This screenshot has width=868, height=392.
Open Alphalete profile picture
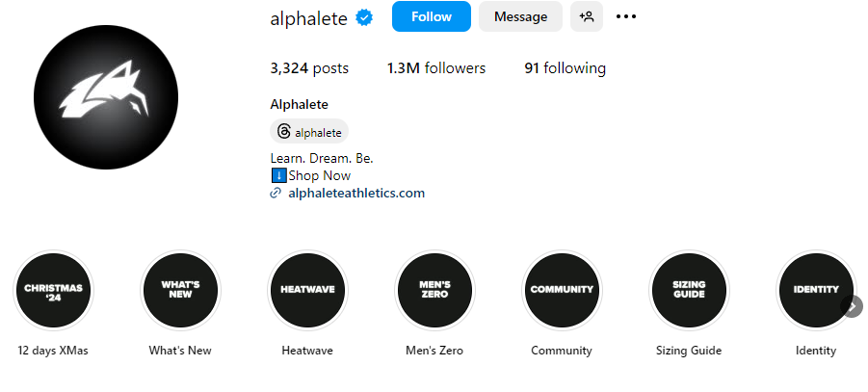pos(107,97)
